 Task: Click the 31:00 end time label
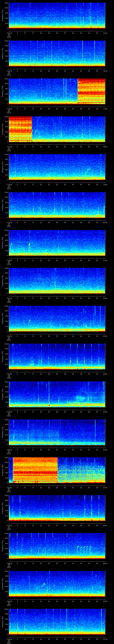click(105, 639)
